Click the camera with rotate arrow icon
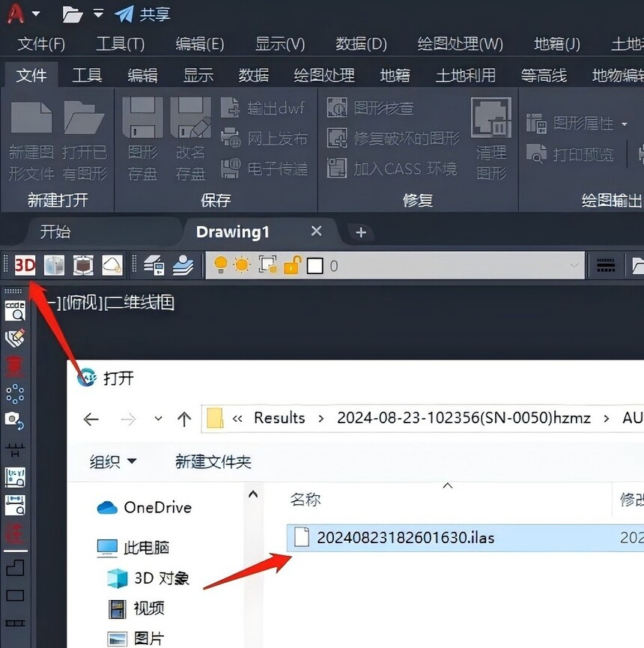The width and height of the screenshot is (644, 648). pyautogui.click(x=15, y=421)
